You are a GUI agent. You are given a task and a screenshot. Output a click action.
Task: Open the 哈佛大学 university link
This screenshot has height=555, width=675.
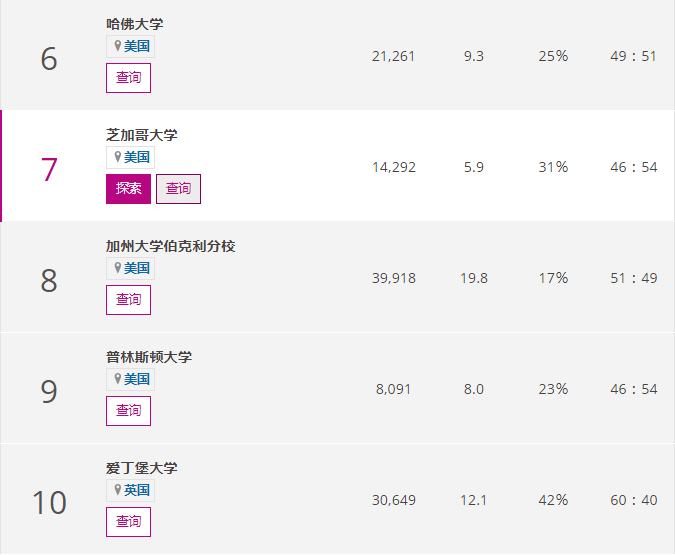pos(135,23)
